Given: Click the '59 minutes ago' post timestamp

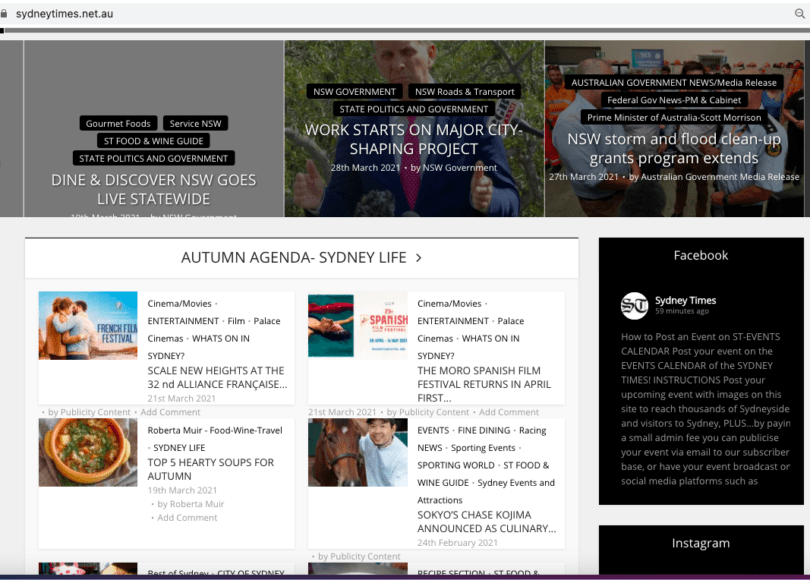Looking at the screenshot, I should (682, 311).
